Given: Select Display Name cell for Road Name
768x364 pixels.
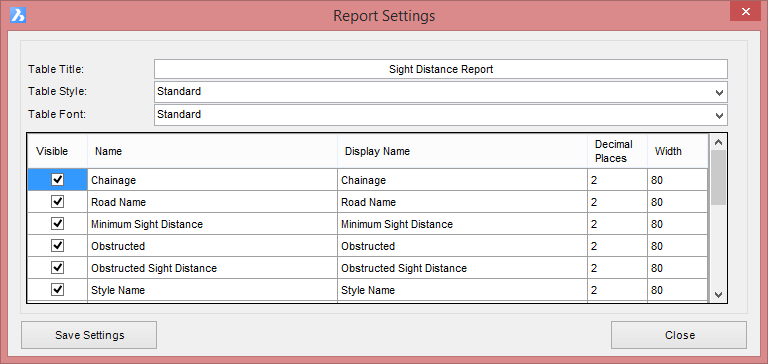Looking at the screenshot, I should pos(462,202).
